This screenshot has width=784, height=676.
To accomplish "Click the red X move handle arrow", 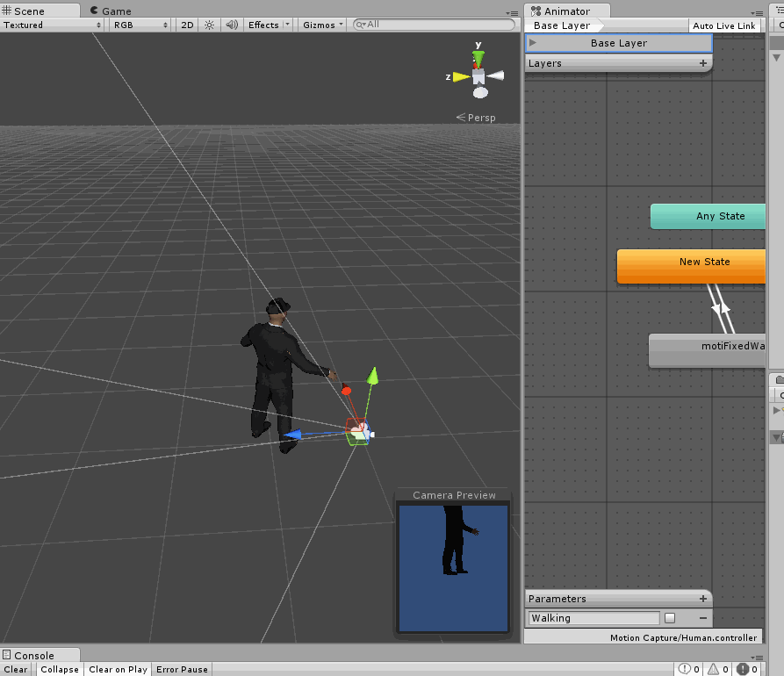I will 346,389.
